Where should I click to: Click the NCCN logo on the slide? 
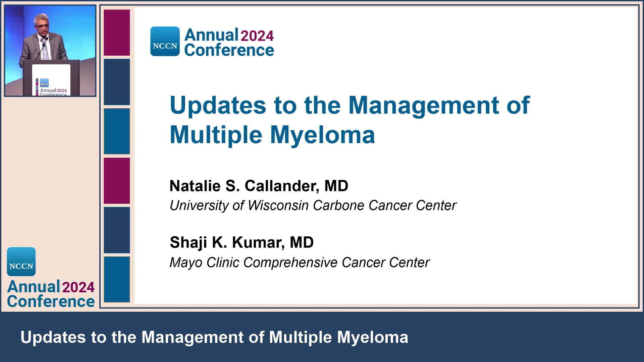[165, 41]
